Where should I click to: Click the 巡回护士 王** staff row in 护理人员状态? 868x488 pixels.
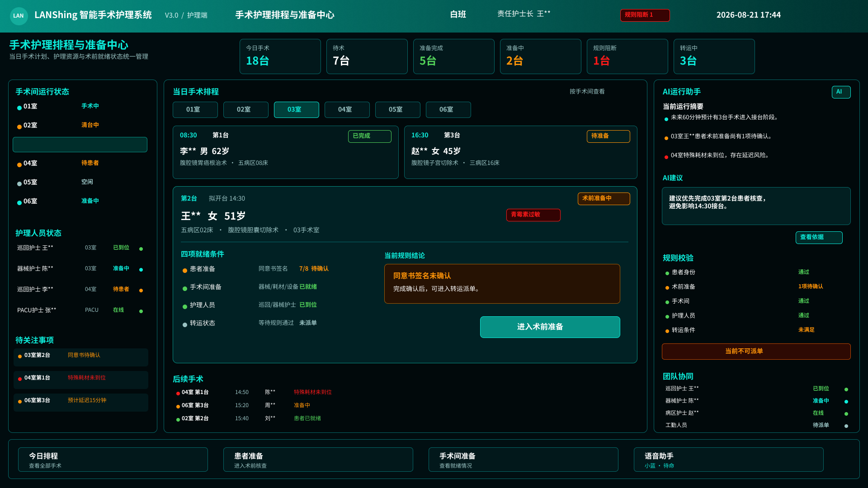tap(80, 248)
